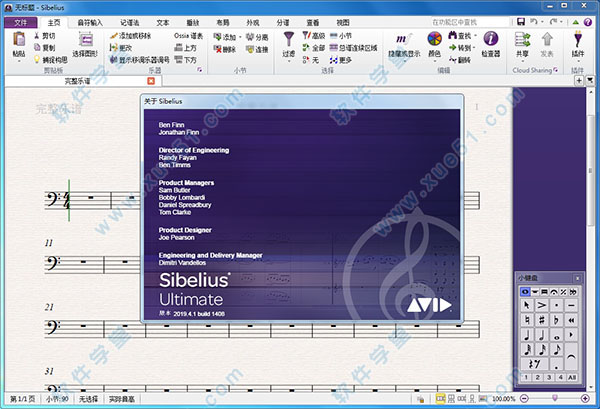Choose the accent marking on the keypad
Screen dimensions: 600x409
click(542, 304)
